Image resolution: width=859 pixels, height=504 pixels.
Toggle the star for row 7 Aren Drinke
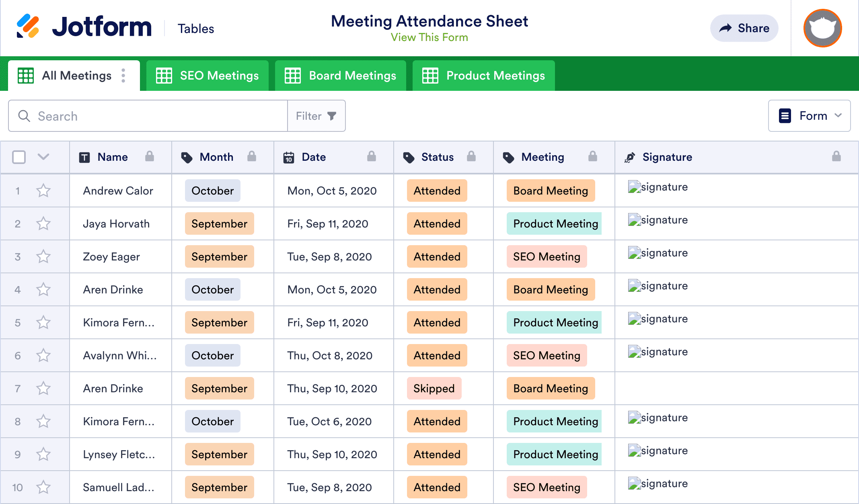[x=43, y=388]
